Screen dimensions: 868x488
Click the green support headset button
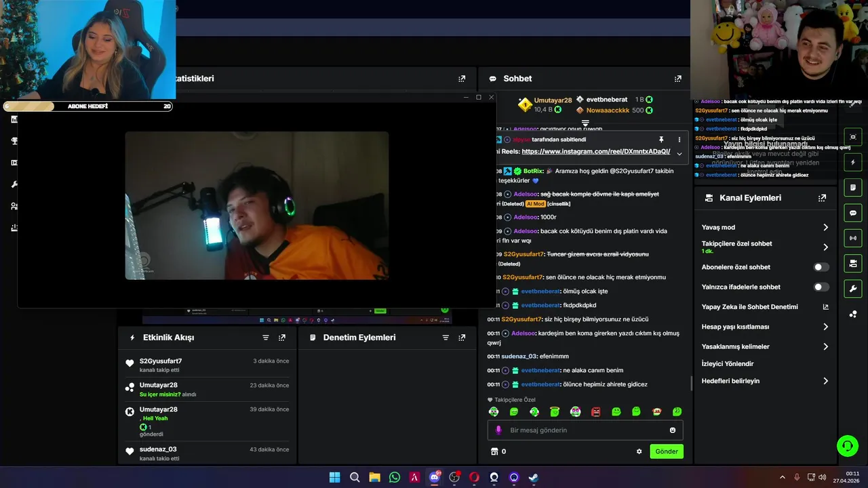click(x=847, y=445)
